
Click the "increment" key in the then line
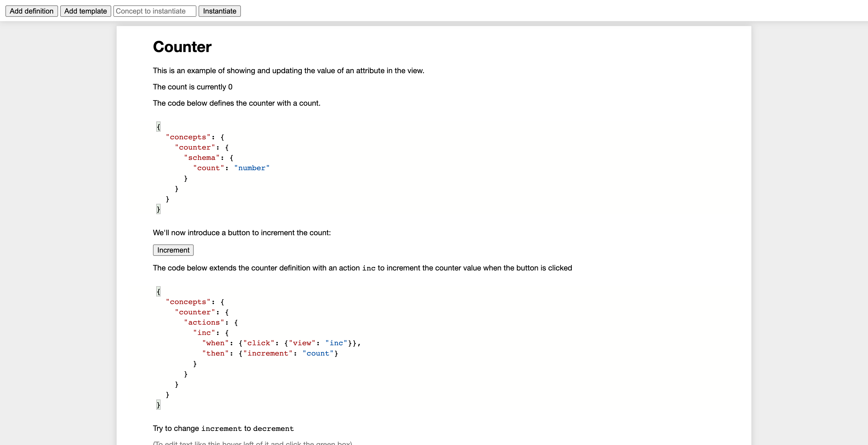click(268, 353)
